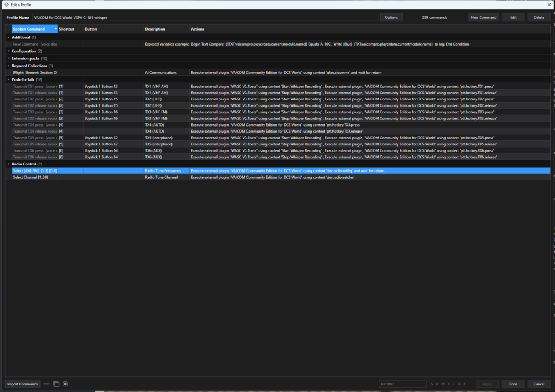Close the Edit a Profile window
Image resolution: width=555 pixels, height=392 pixels.
(549, 4)
